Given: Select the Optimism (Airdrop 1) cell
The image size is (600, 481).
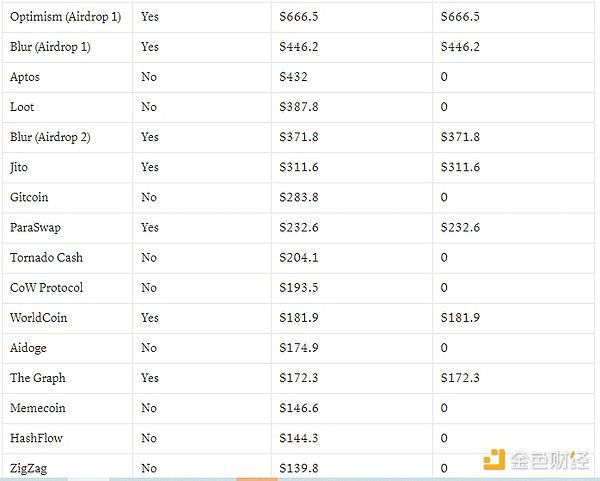Looking at the screenshot, I should pyautogui.click(x=65, y=17).
